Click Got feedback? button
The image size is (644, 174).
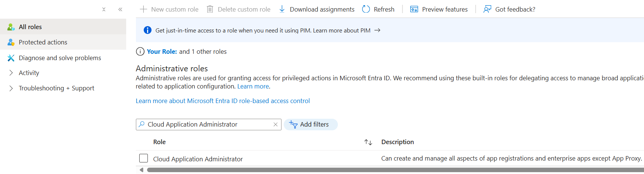coord(510,9)
